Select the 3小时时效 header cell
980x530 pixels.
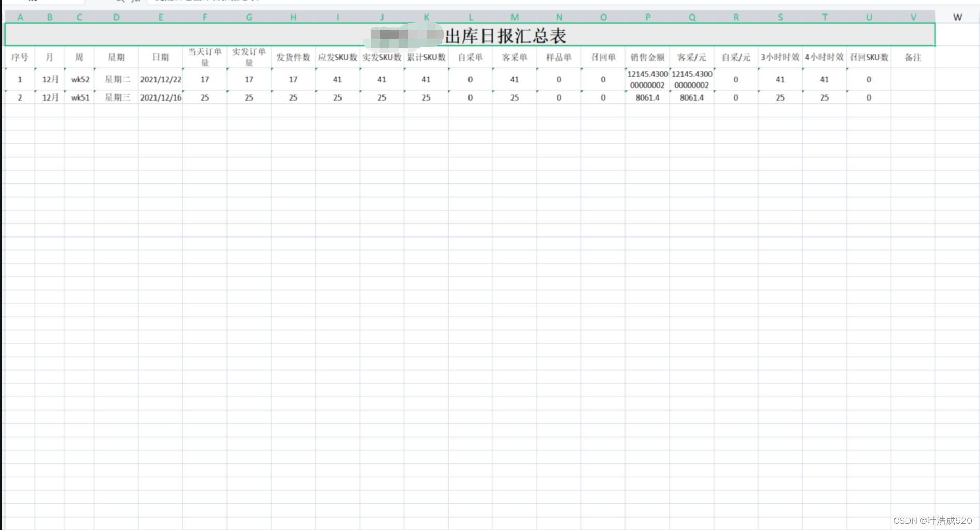pos(780,57)
